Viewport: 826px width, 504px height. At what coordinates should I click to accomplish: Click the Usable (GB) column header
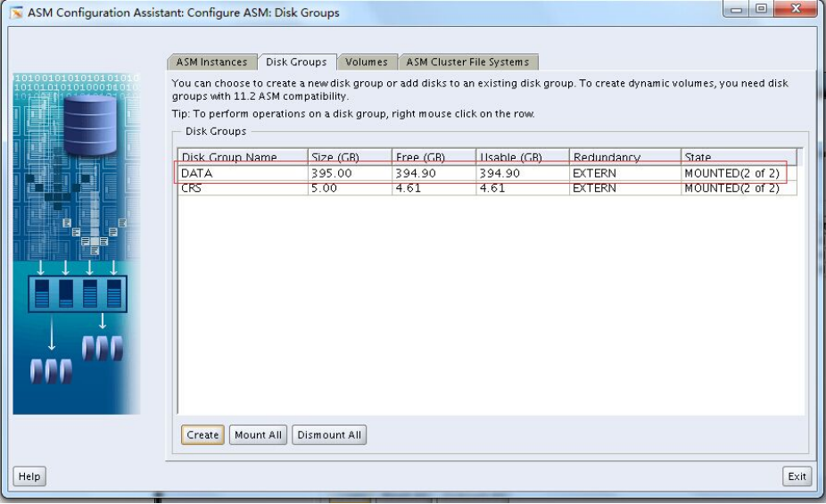click(523, 156)
